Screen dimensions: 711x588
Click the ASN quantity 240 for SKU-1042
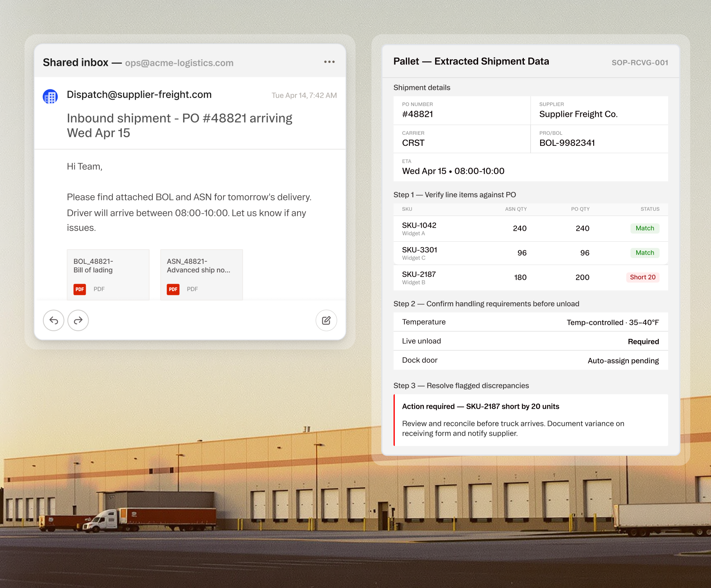point(520,229)
